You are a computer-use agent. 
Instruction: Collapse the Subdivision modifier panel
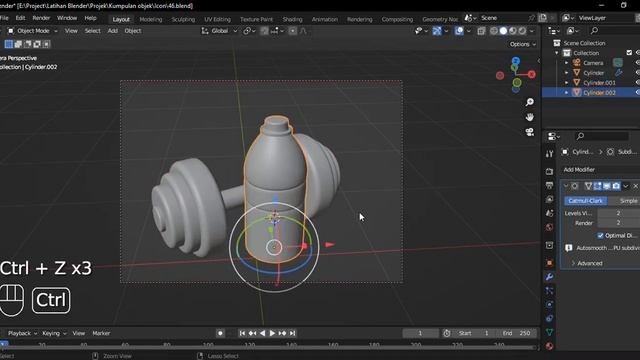pyautogui.click(x=566, y=186)
